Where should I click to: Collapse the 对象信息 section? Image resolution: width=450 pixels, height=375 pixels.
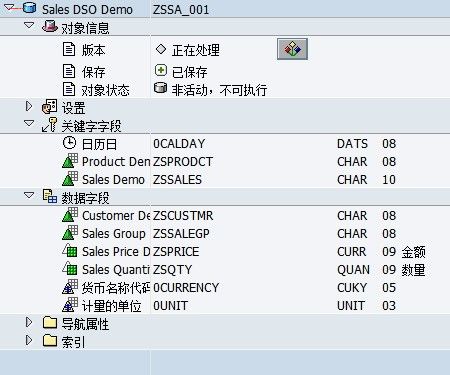pos(29,25)
